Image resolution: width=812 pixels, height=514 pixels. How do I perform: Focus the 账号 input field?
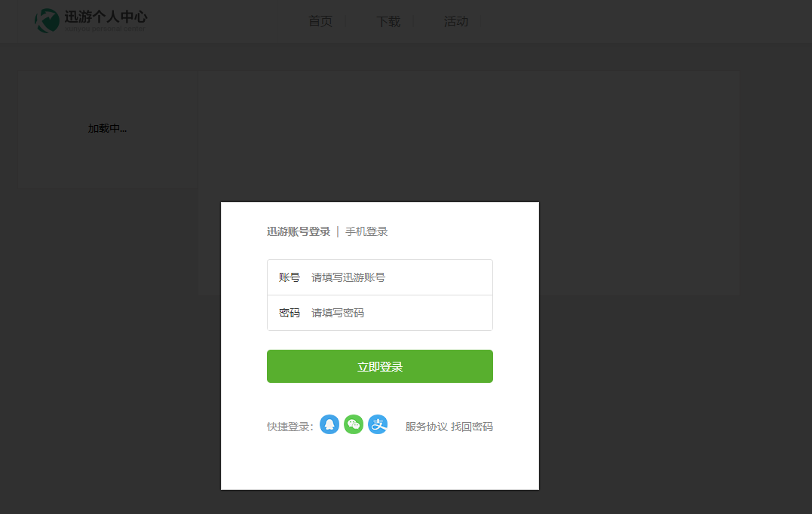[379, 277]
